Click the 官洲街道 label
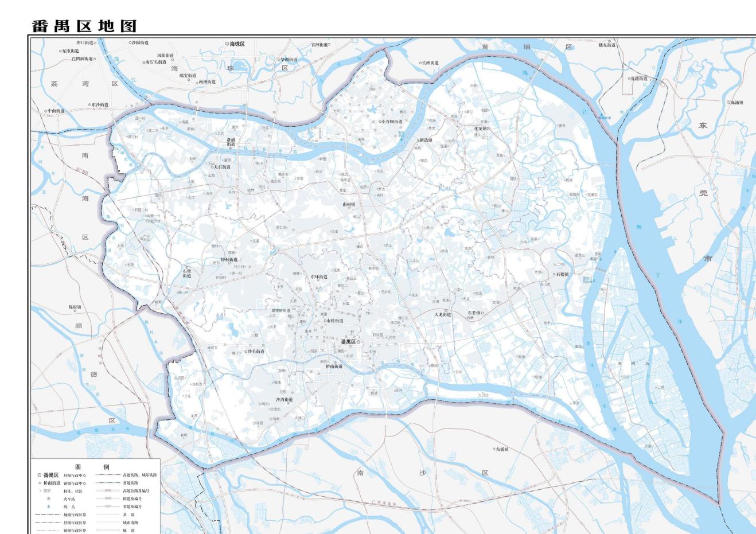The image size is (756, 534). tap(319, 45)
